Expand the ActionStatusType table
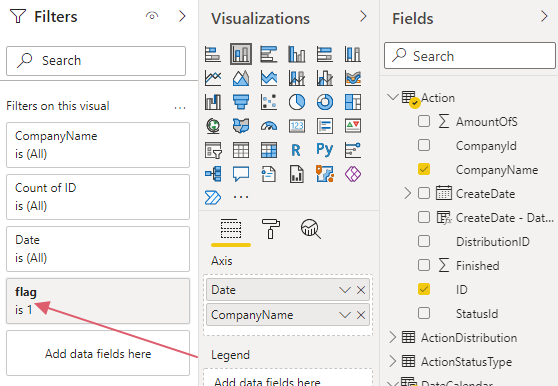The width and height of the screenshot is (558, 386). pyautogui.click(x=393, y=361)
